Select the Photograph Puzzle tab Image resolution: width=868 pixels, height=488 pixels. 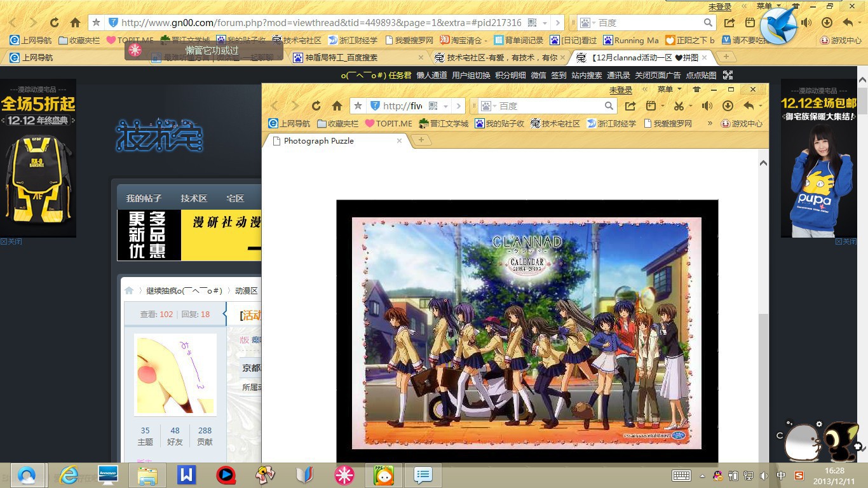(318, 140)
